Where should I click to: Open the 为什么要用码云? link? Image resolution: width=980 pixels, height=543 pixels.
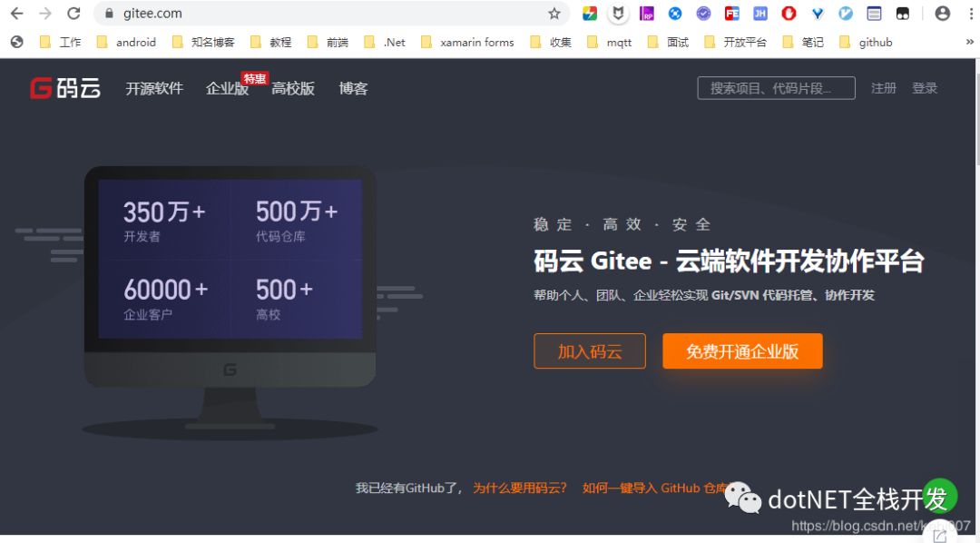pos(520,488)
